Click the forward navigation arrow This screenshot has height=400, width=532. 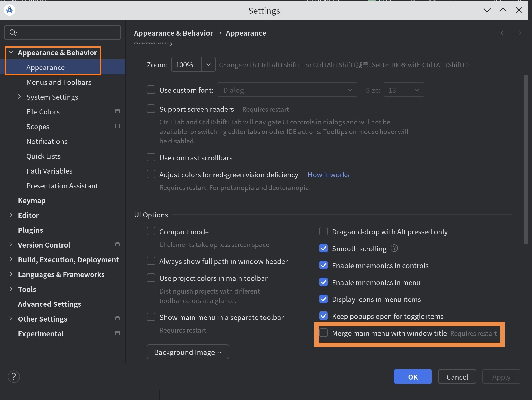(x=517, y=33)
